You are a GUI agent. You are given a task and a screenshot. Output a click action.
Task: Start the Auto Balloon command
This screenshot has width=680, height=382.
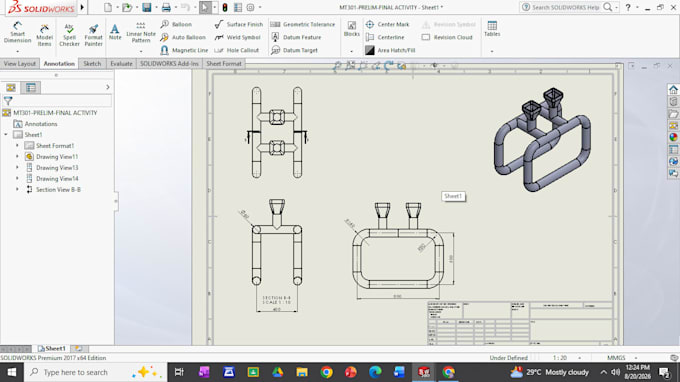(183, 37)
